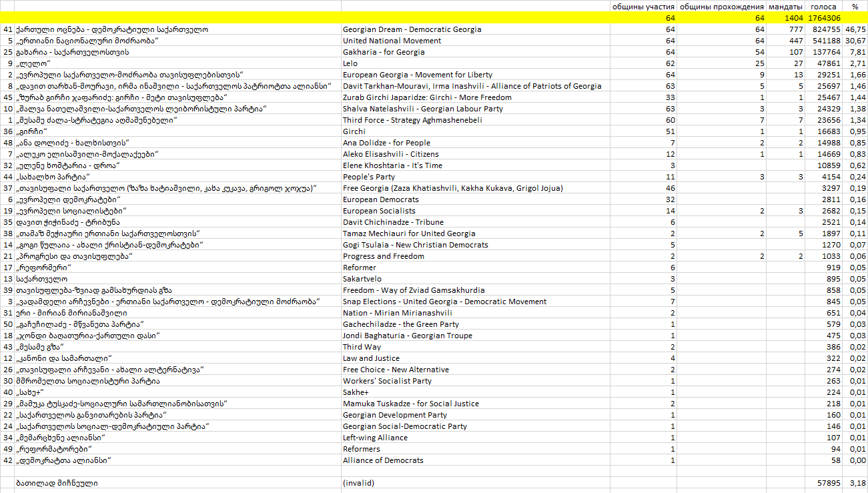Click Alliance of Democrats votes value 58
The image size is (868, 493).
pyautogui.click(x=823, y=460)
